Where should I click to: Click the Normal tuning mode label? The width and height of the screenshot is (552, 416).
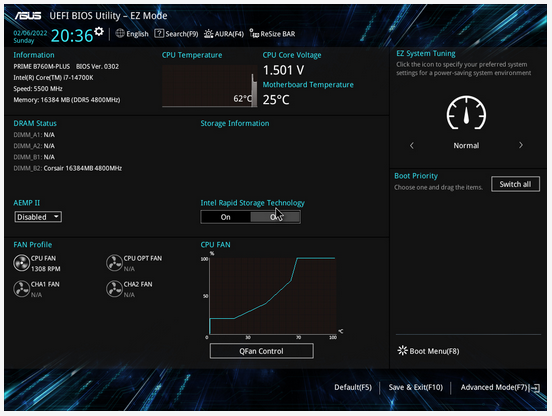[466, 145]
